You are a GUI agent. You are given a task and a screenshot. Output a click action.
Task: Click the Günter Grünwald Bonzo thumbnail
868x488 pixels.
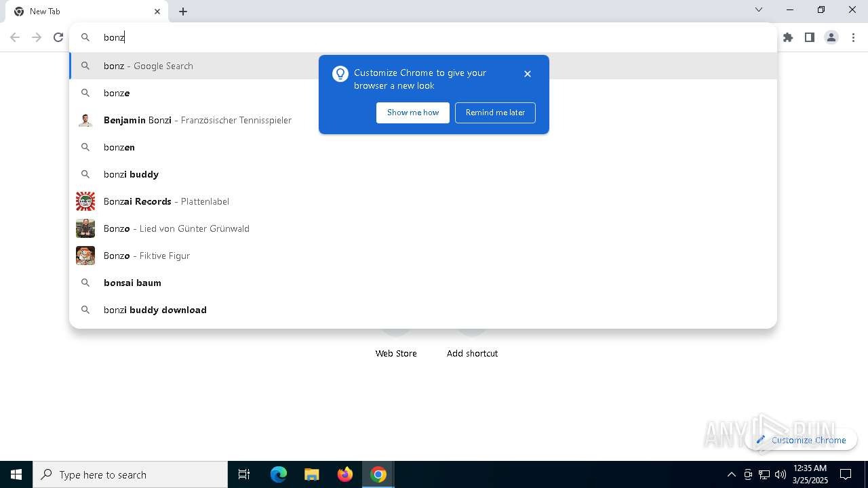tap(85, 228)
